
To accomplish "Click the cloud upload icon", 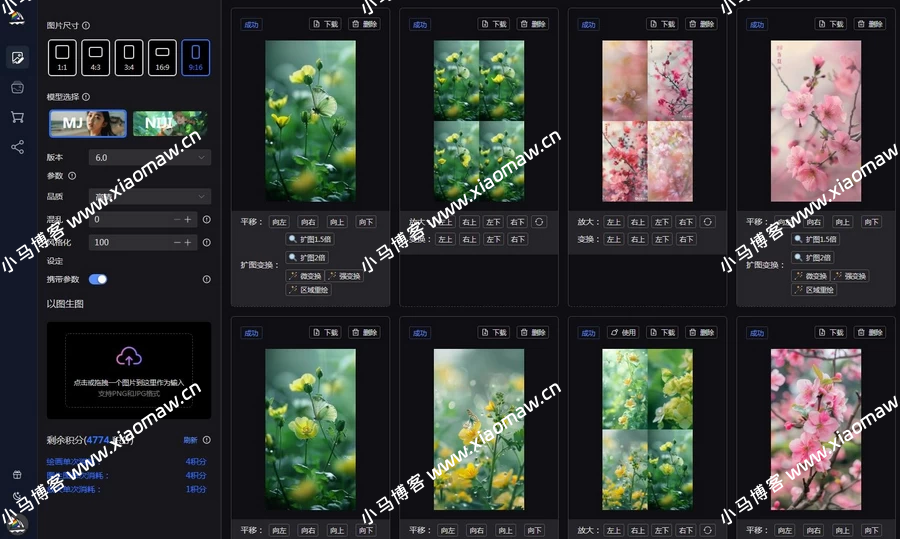I will coord(128,357).
